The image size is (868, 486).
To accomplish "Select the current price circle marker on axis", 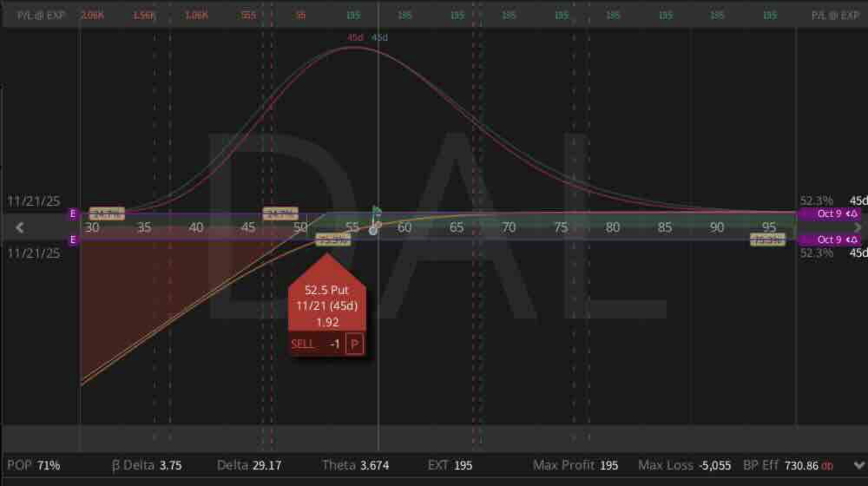I will [373, 230].
